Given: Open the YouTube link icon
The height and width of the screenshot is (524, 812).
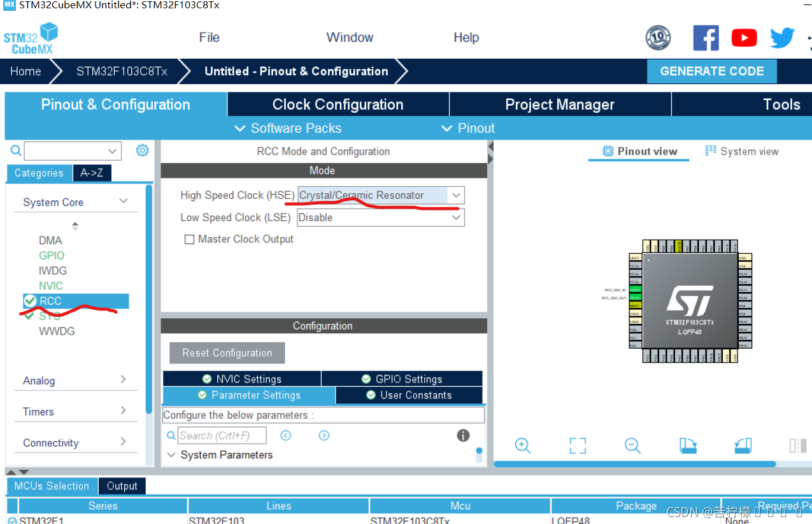Looking at the screenshot, I should (744, 38).
